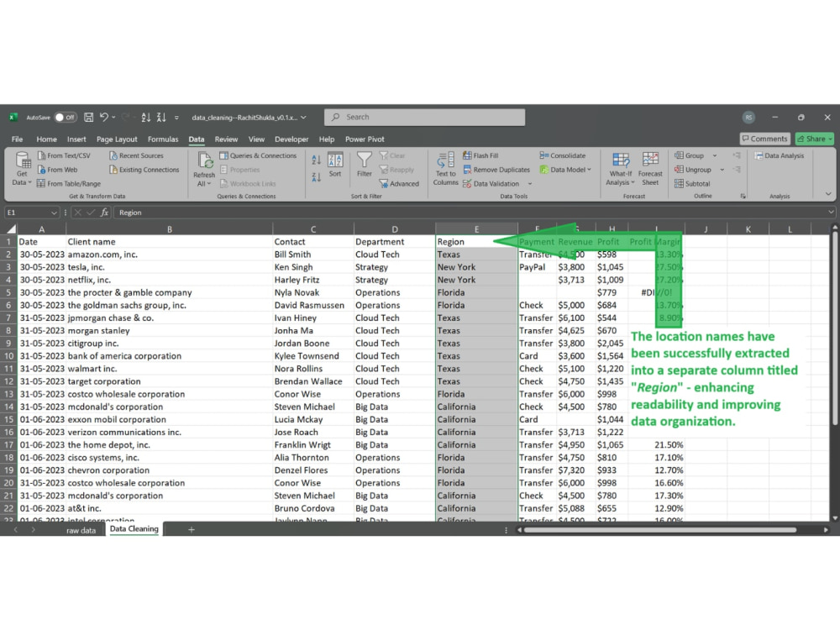
Task: Run Flash Fill
Action: [x=480, y=155]
